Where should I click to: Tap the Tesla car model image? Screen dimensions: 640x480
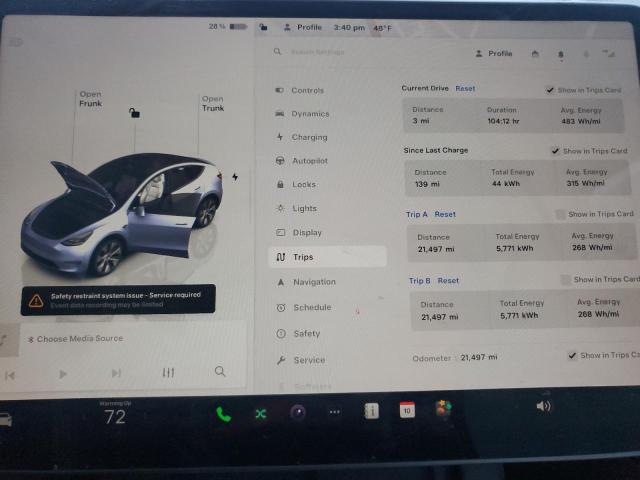tap(122, 214)
